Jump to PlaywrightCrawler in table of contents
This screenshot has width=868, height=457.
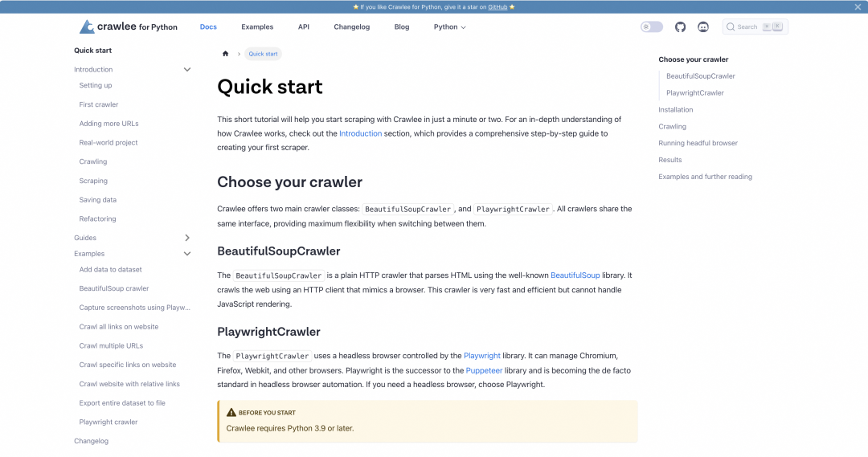tap(694, 93)
